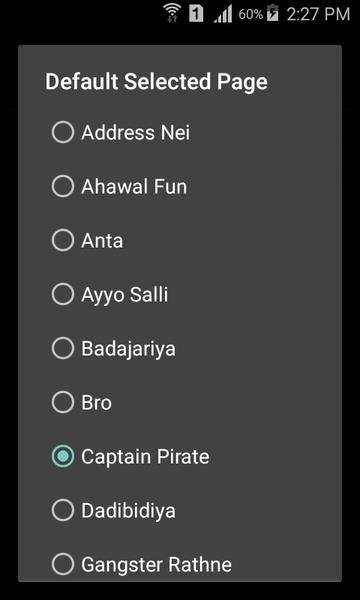Image resolution: width=360 pixels, height=600 pixels.
Task: Tap the Captain Pirate label text
Action: [x=145, y=457]
